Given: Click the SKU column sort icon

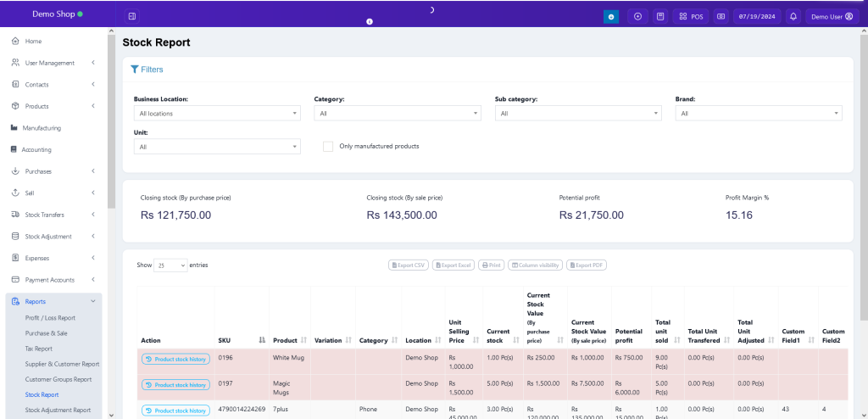Looking at the screenshot, I should pos(261,340).
